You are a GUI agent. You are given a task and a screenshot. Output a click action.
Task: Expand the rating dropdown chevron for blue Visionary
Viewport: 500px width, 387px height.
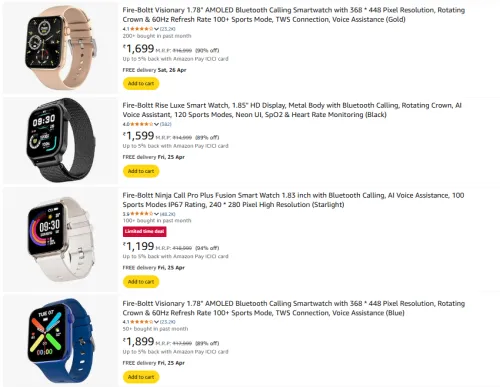(x=156, y=322)
